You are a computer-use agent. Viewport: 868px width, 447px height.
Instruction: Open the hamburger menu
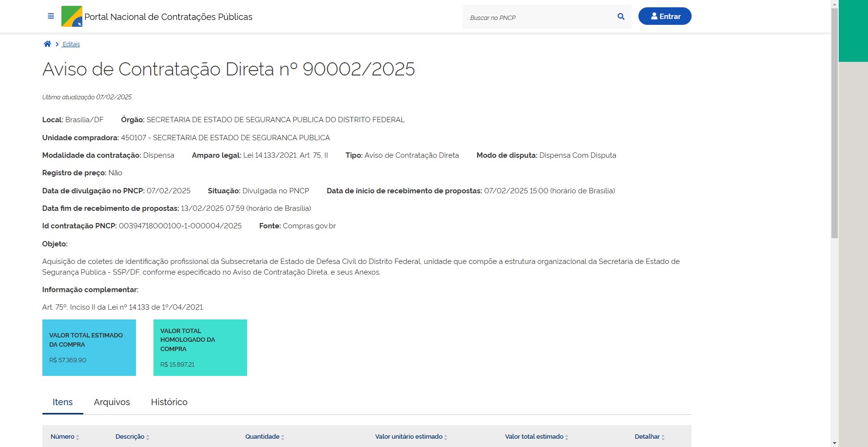[x=51, y=16]
